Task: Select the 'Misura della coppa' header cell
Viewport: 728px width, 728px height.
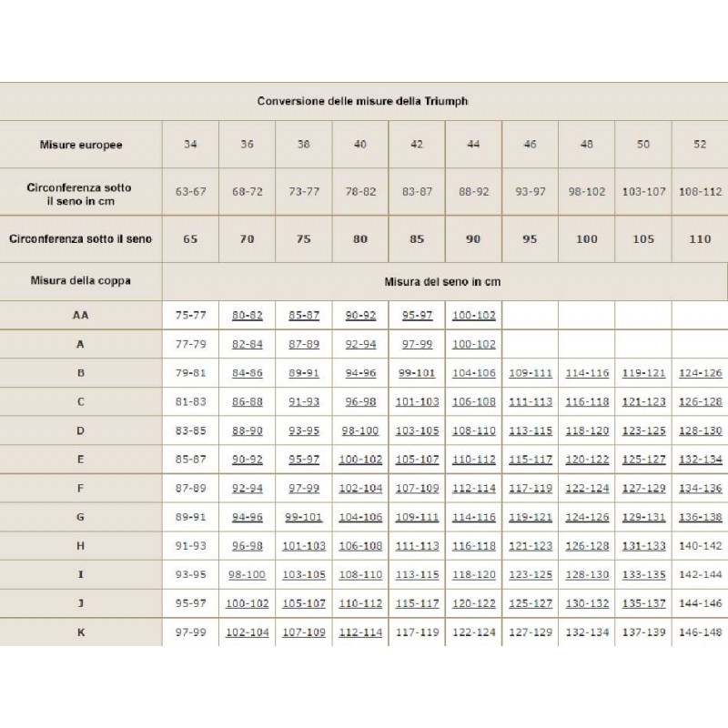Action: [x=81, y=281]
